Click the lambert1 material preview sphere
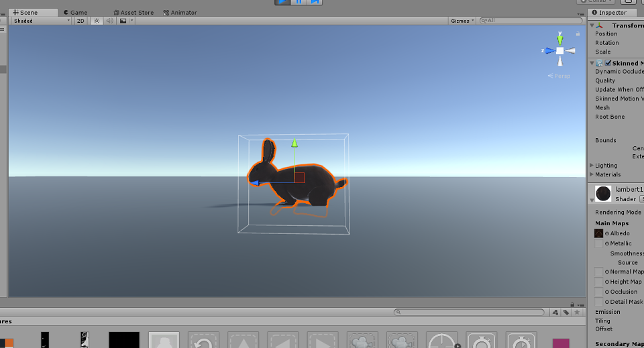 pyautogui.click(x=603, y=193)
